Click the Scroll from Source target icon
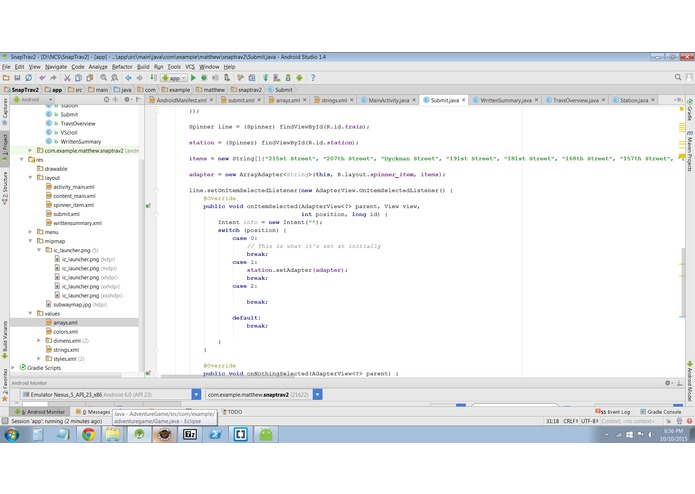Viewport: 695px width, 494px height. [106, 100]
